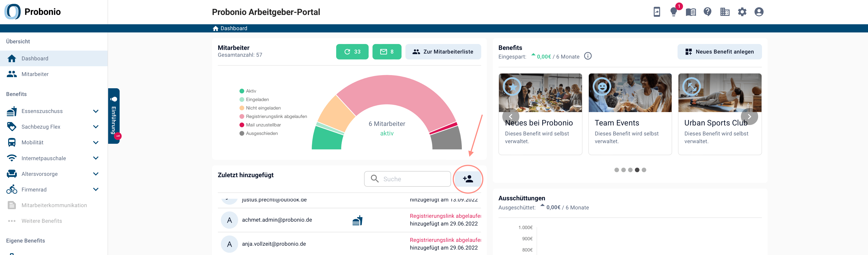
Task: Toggle the Ausgeschieden legend entry
Action: 259,133
